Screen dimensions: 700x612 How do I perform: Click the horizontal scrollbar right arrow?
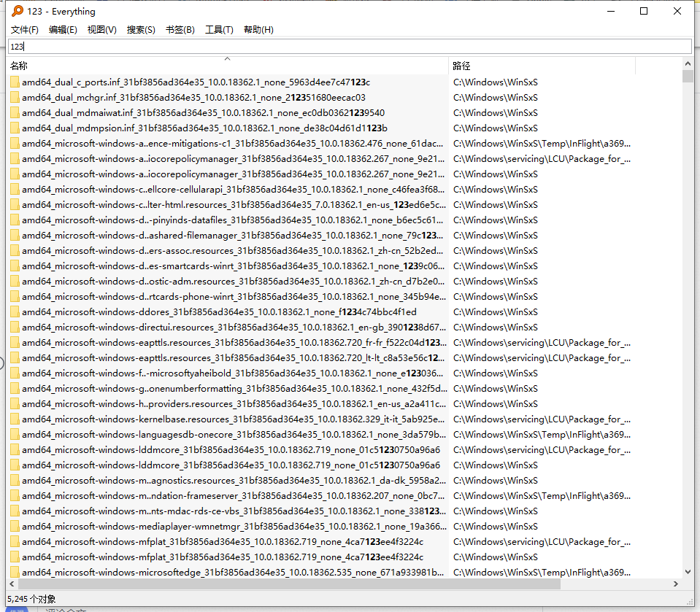coord(677,584)
